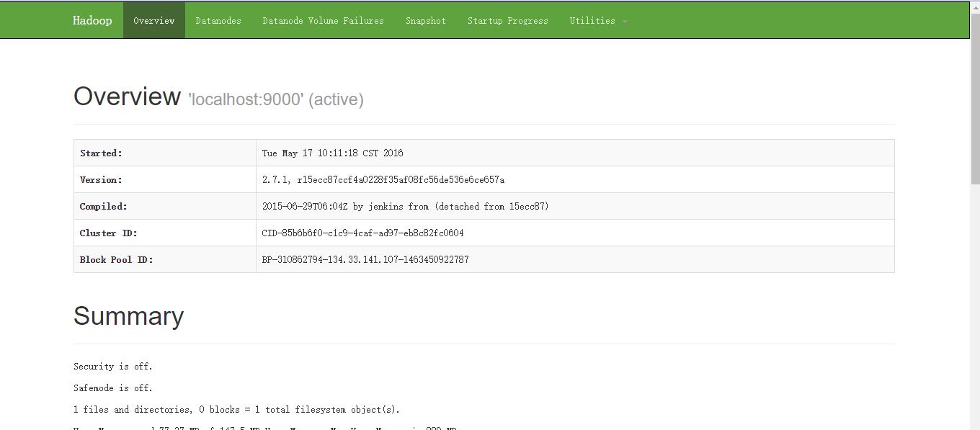The image size is (980, 430).
Task: Click the "Security is off." text
Action: click(x=112, y=367)
